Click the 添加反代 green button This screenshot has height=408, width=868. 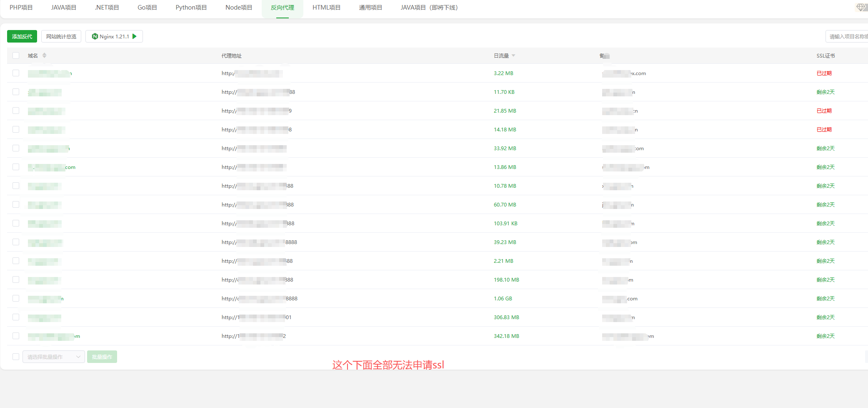pyautogui.click(x=22, y=36)
